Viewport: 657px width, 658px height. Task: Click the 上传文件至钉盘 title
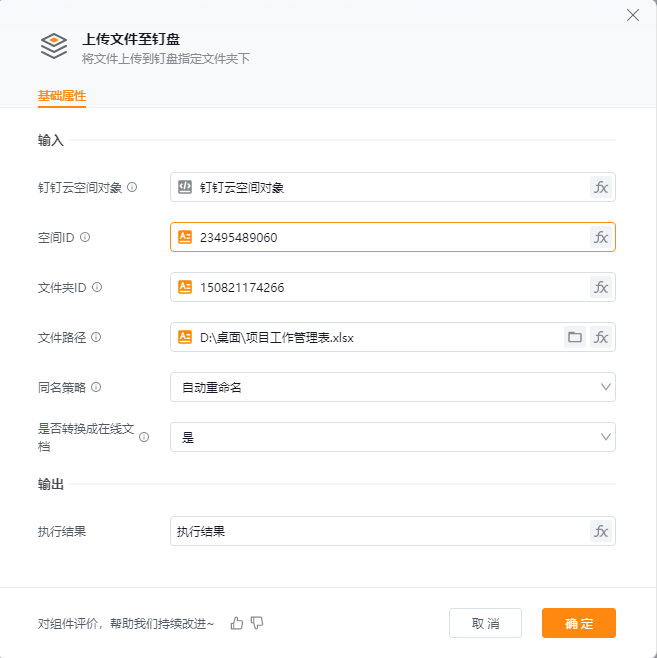pyautogui.click(x=131, y=39)
